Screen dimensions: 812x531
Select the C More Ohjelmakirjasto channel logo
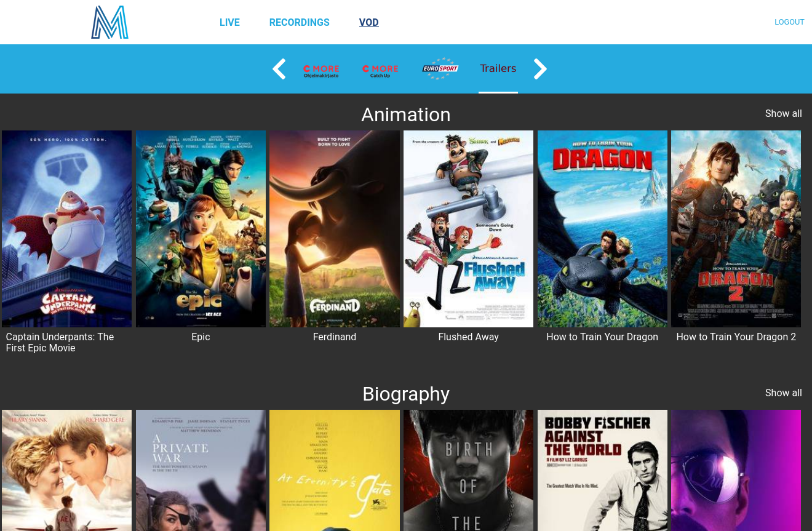tap(321, 70)
